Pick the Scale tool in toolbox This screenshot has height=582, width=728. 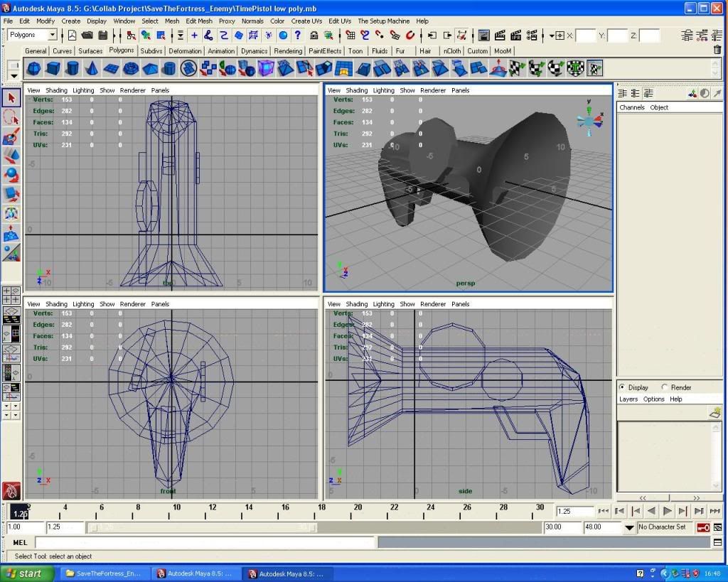(x=11, y=194)
